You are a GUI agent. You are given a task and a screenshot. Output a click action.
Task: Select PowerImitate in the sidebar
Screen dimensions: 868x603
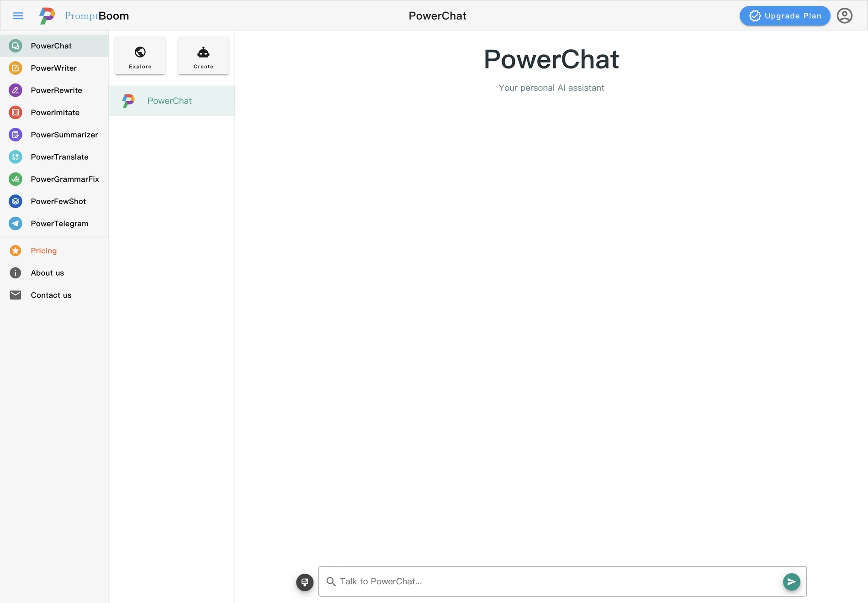[54, 112]
